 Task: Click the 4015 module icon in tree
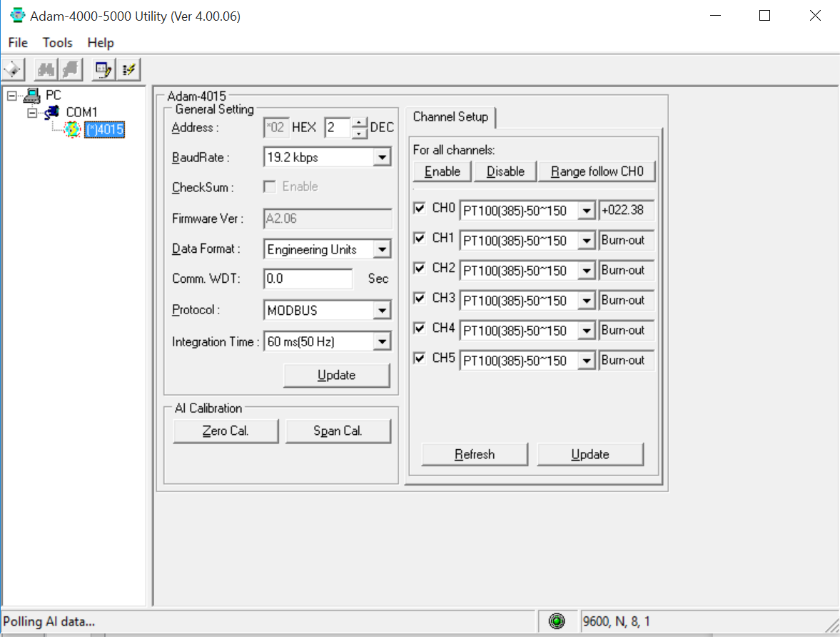[72, 129]
